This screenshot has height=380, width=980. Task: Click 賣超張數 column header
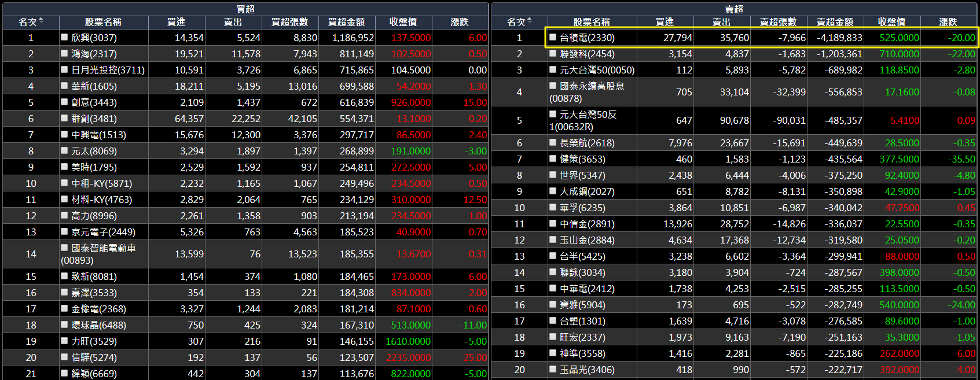point(778,22)
